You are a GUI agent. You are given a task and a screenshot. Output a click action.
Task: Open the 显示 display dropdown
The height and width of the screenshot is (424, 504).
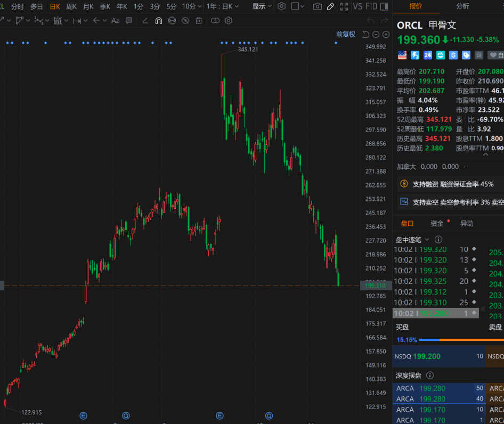[x=262, y=6]
